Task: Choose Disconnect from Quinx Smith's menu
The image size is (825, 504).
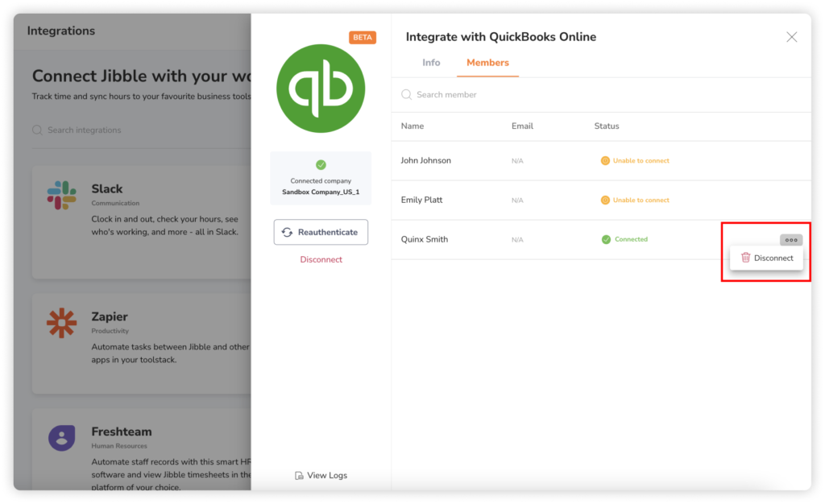Action: (767, 258)
